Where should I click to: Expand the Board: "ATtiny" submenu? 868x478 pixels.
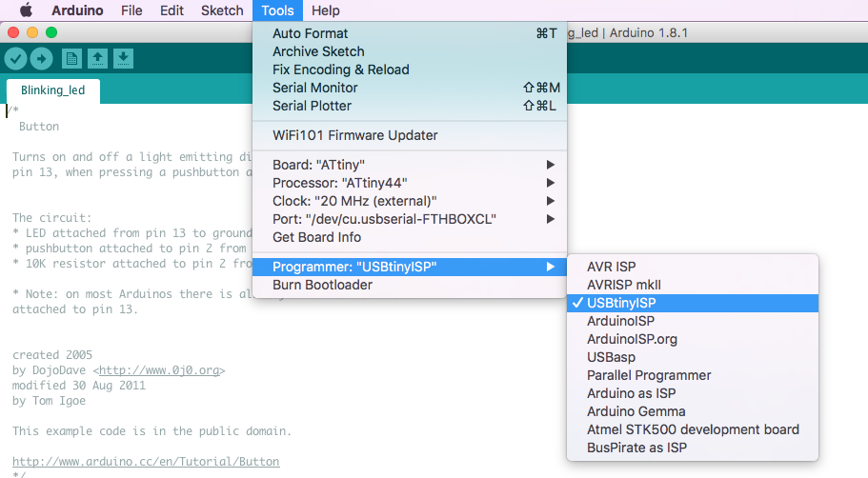pyautogui.click(x=410, y=165)
